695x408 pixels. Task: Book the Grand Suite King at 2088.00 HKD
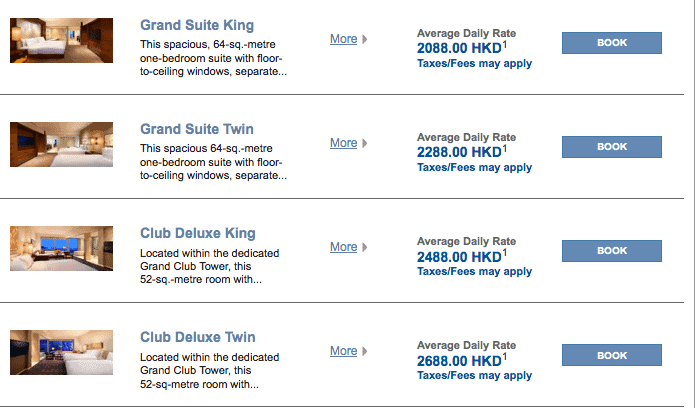coord(612,43)
